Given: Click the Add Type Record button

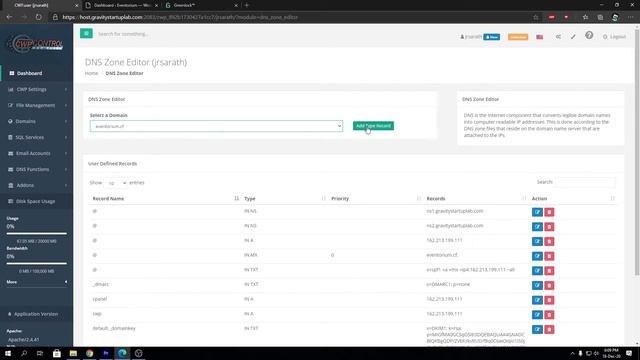Looking at the screenshot, I should [373, 126].
